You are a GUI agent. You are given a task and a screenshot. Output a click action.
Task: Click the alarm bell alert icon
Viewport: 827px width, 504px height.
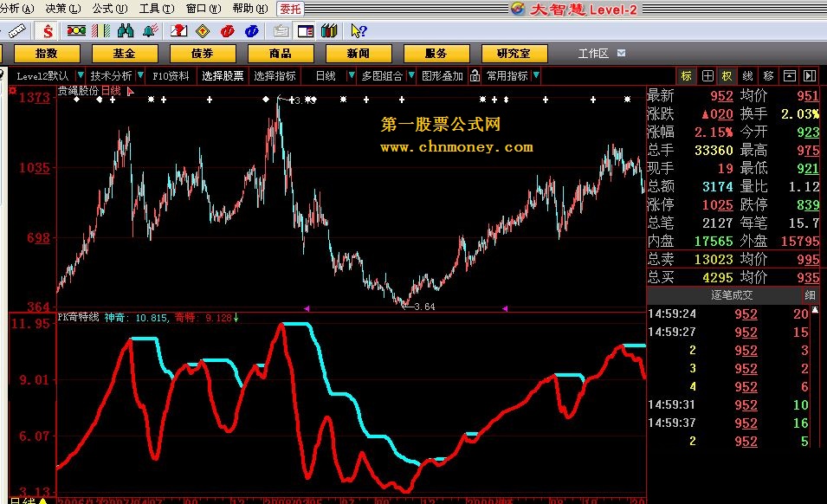point(151,31)
